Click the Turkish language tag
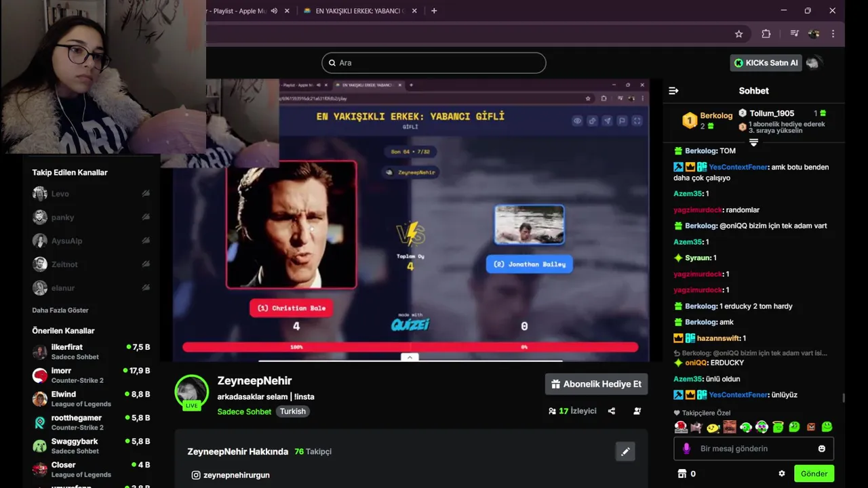The image size is (868, 488). click(293, 411)
